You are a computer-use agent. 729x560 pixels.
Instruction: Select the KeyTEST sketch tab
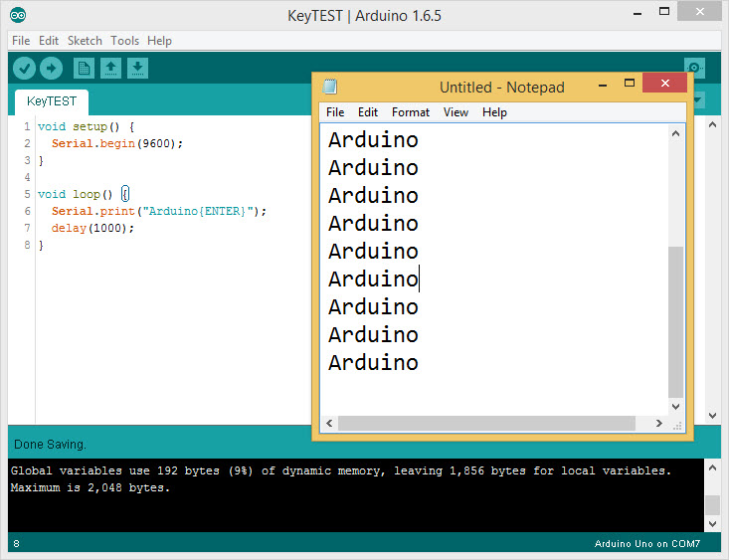(52, 101)
